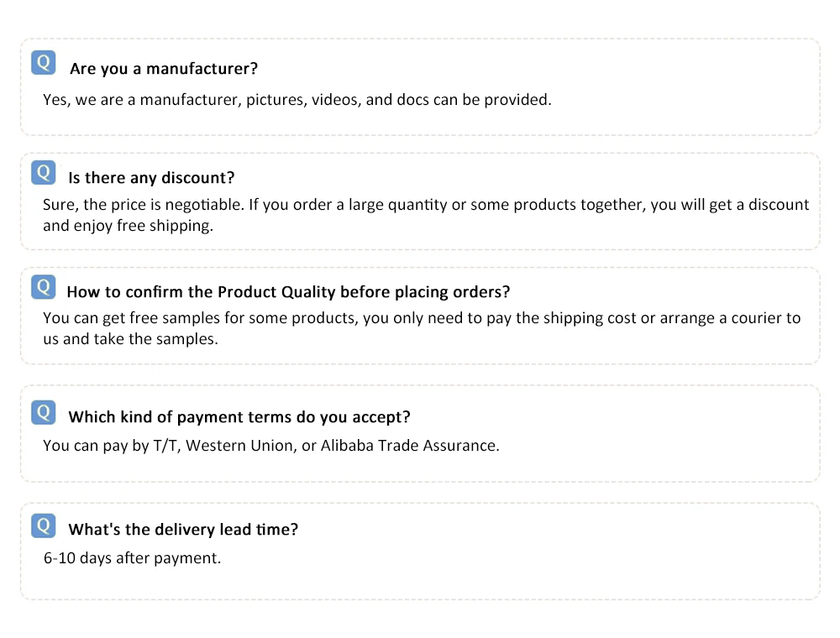Tap the Q icon beside the payment terms question

click(43, 412)
